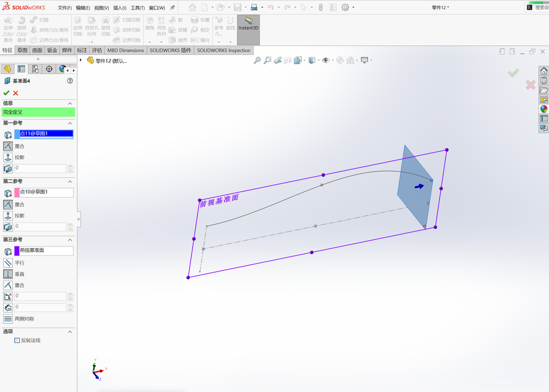This screenshot has height=392, width=549.
Task: Click the 前视基准面 third reference field
Action: (x=44, y=251)
